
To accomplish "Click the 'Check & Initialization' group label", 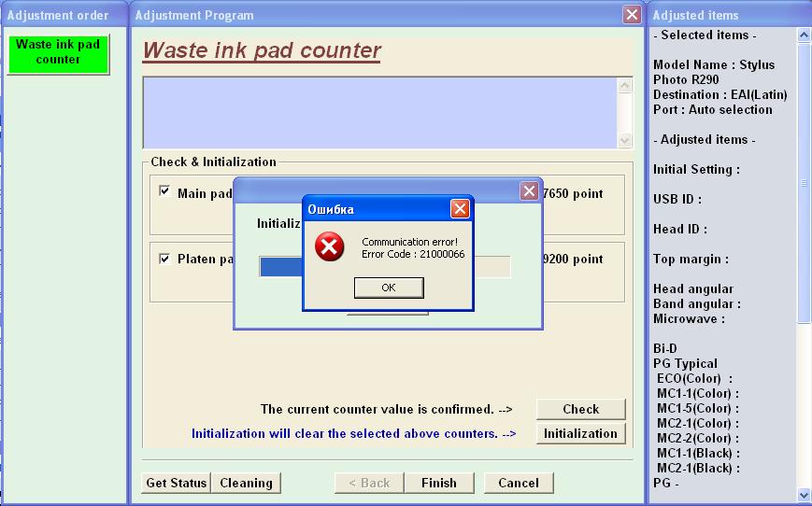I will 213,162.
